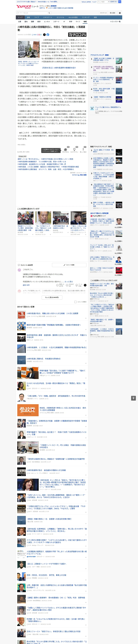Open the エキスパート tab
The height and width of the screenshot is (644, 138).
tap(48, 17)
